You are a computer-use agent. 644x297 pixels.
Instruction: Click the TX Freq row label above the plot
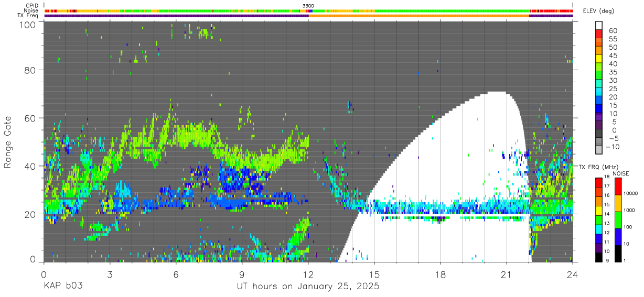[x=28, y=16]
